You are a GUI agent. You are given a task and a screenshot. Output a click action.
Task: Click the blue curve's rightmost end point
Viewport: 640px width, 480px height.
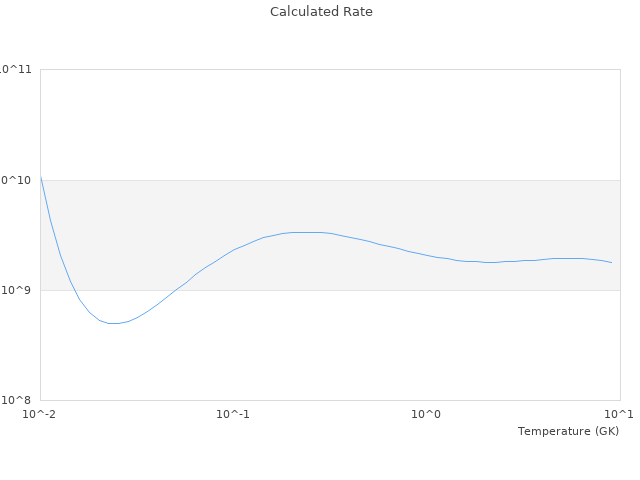(x=611, y=262)
